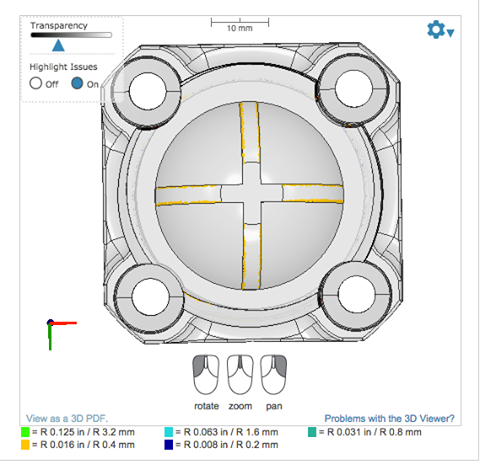Click the zoom mouse icon
The height and width of the screenshot is (475, 480).
coord(240,375)
